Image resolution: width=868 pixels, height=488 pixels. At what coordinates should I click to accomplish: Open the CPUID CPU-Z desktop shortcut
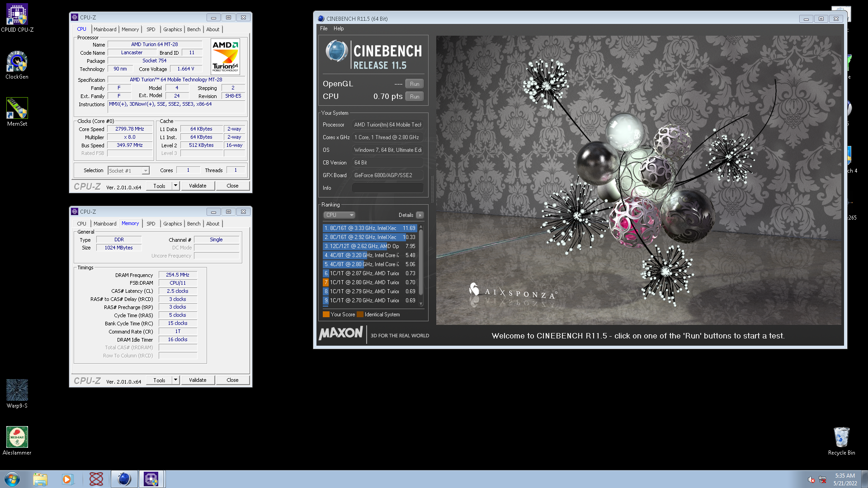17,18
